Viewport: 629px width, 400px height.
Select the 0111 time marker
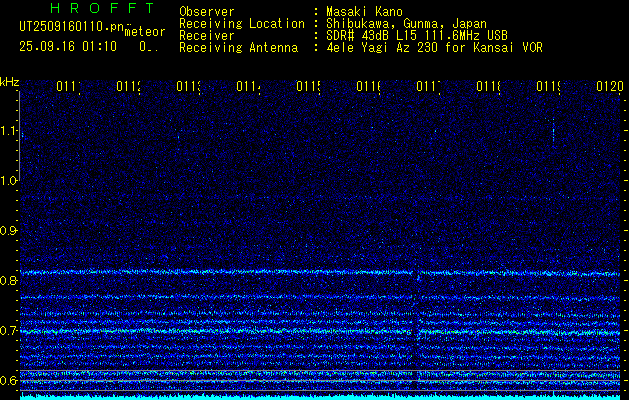click(x=68, y=86)
